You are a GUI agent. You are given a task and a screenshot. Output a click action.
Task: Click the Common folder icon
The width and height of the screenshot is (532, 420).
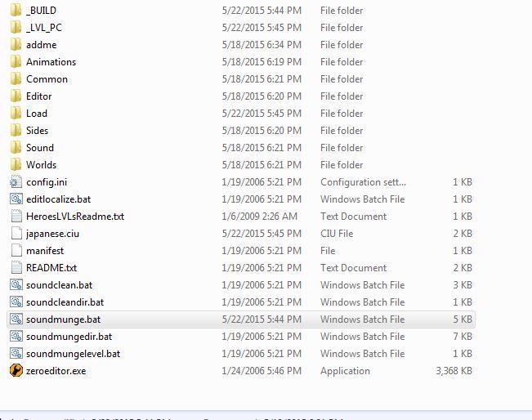[x=16, y=79]
